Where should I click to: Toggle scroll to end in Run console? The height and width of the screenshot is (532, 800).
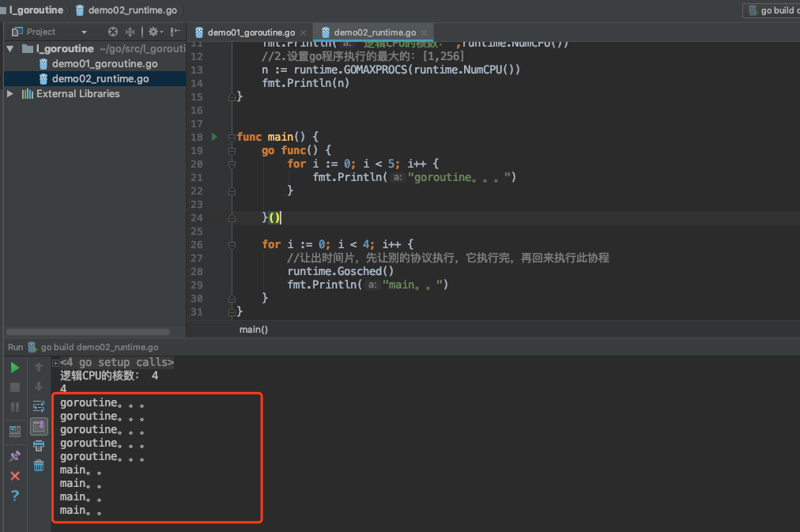tap(39, 427)
